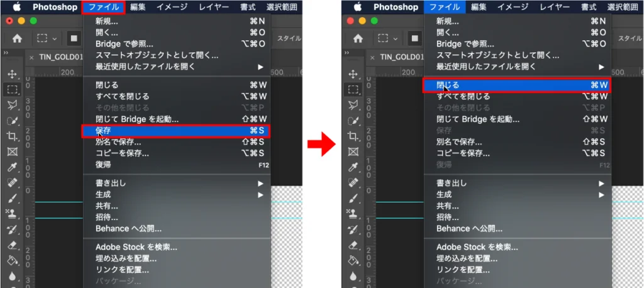Expand 書き出し submenu in left window
The width and height of the screenshot is (644, 288).
[260, 184]
